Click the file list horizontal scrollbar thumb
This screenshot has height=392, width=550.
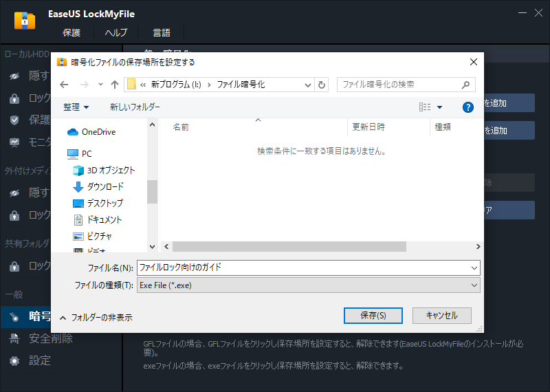(x=289, y=247)
